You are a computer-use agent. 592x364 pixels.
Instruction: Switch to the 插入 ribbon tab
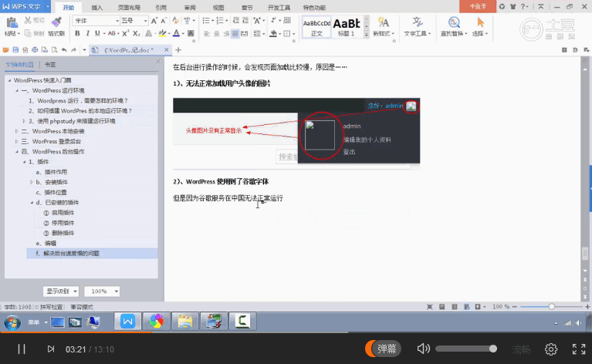[x=97, y=8]
